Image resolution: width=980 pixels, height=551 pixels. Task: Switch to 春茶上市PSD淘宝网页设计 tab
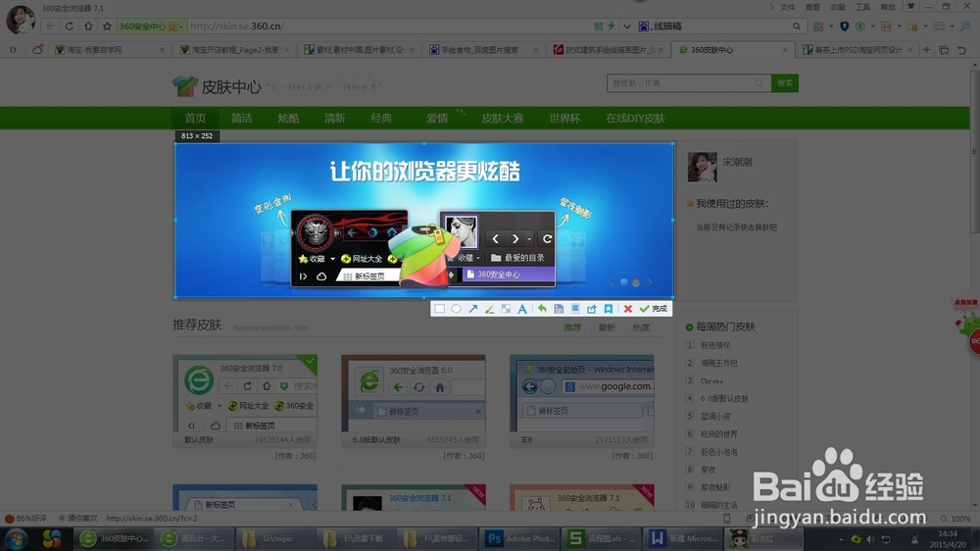click(857, 49)
